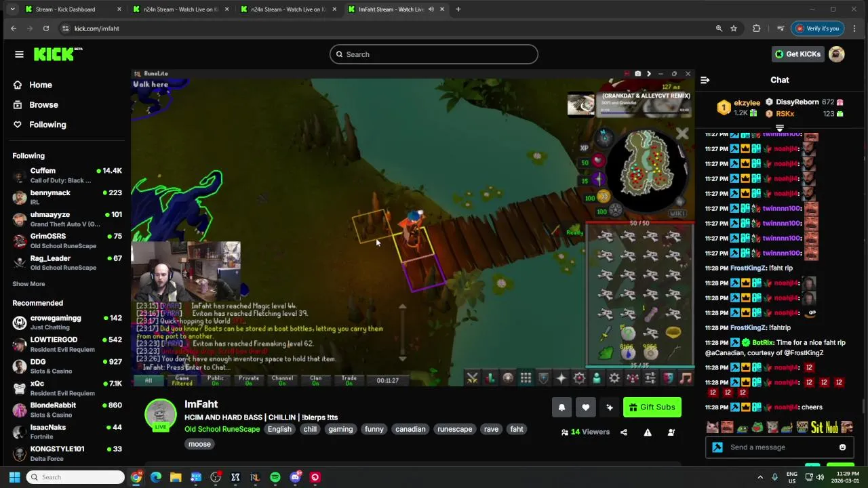Click the RuneLite screenshot camera icon
868x488 pixels.
coord(637,74)
